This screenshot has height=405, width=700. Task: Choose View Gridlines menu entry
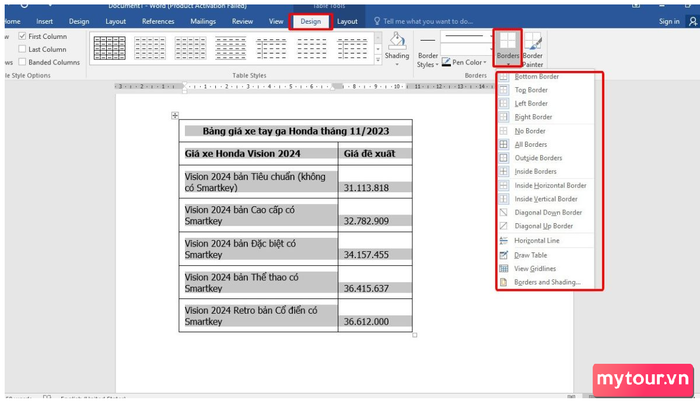click(546, 268)
